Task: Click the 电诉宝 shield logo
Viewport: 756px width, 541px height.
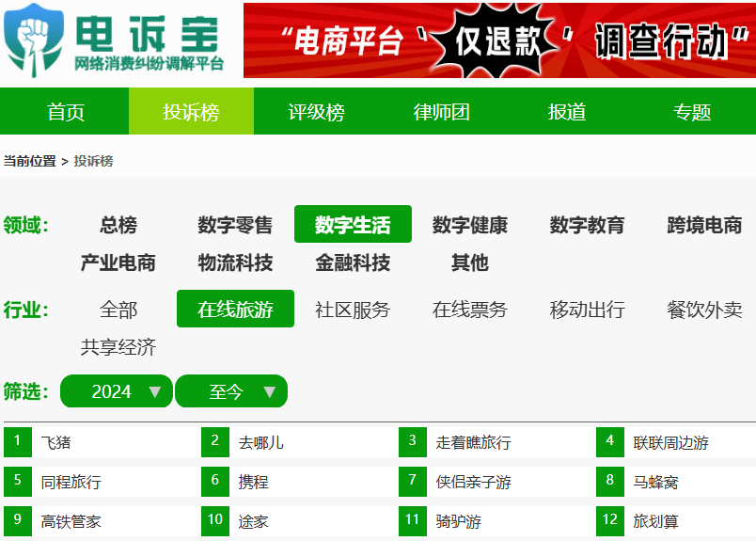Action: (36, 40)
